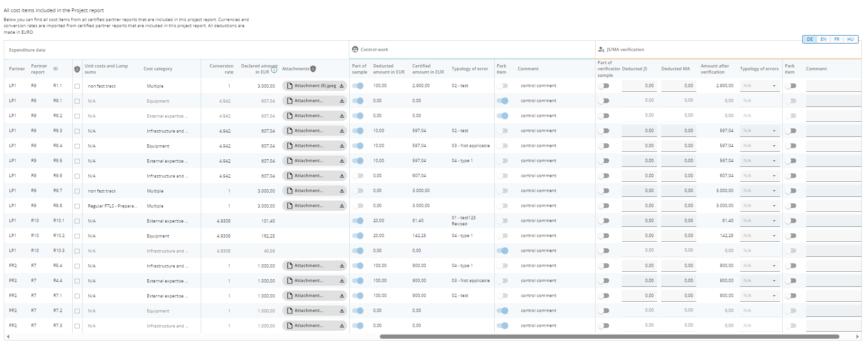Screen dimensions: 868x342
Task: Click the horizontal scrollbar at table bottom
Action: point(609,336)
